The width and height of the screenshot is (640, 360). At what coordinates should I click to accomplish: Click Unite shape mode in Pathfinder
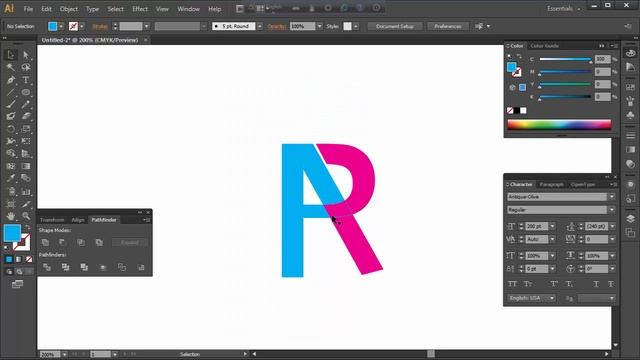click(45, 242)
